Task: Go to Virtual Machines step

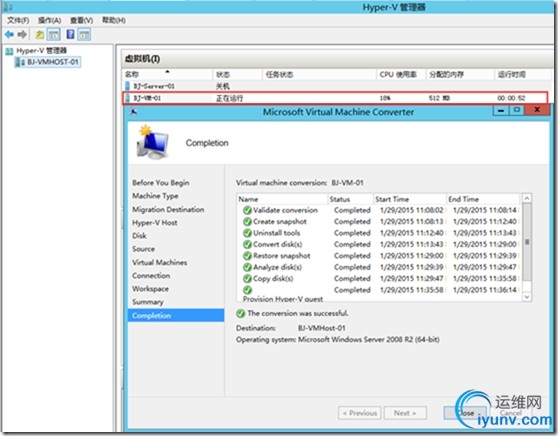Action: pyautogui.click(x=159, y=262)
